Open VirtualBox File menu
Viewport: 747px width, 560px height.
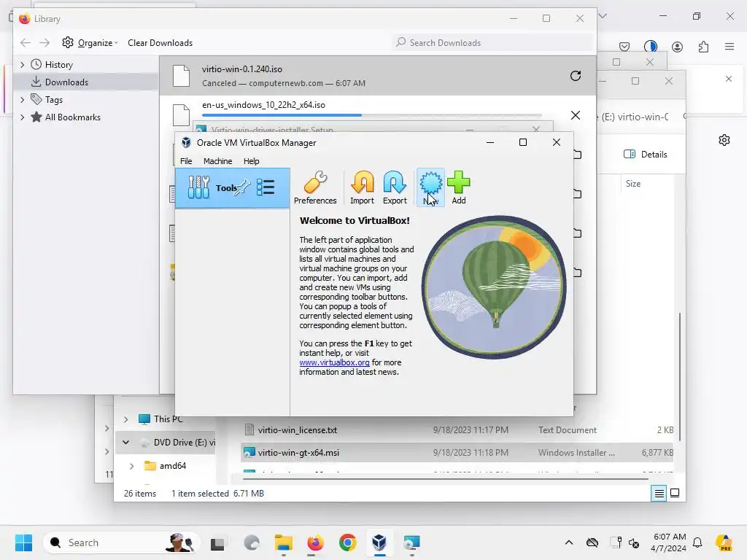point(186,161)
